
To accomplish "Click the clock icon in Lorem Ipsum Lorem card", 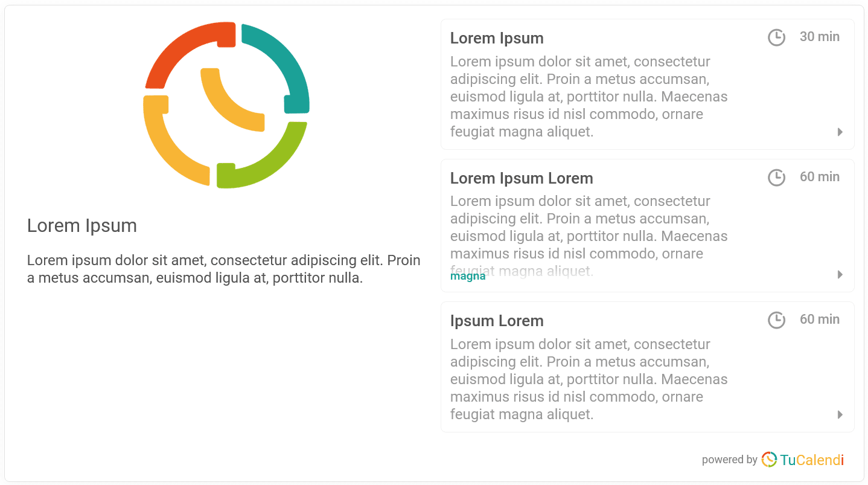I will [x=776, y=178].
